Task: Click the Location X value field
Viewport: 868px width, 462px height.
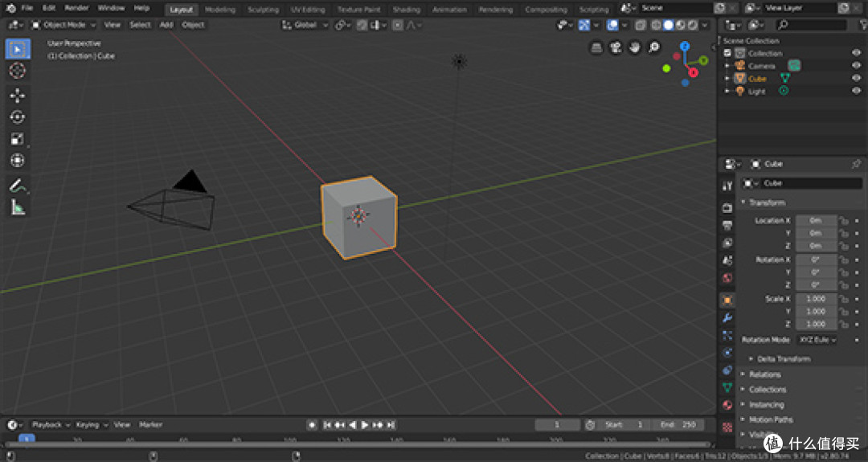Action: (816, 220)
